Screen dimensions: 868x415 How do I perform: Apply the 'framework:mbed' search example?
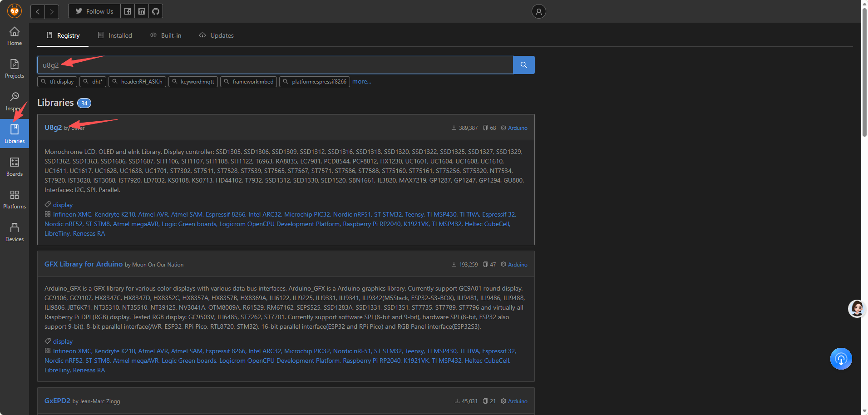pyautogui.click(x=248, y=82)
